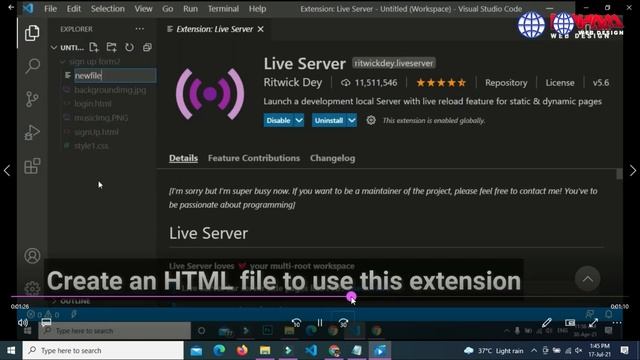Image resolution: width=640 pixels, height=360 pixels.
Task: Open mini view in the video player
Action: click(x=570, y=322)
